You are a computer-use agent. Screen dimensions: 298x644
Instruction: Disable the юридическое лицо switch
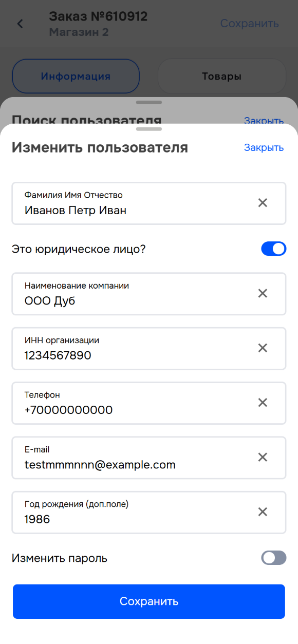(273, 249)
